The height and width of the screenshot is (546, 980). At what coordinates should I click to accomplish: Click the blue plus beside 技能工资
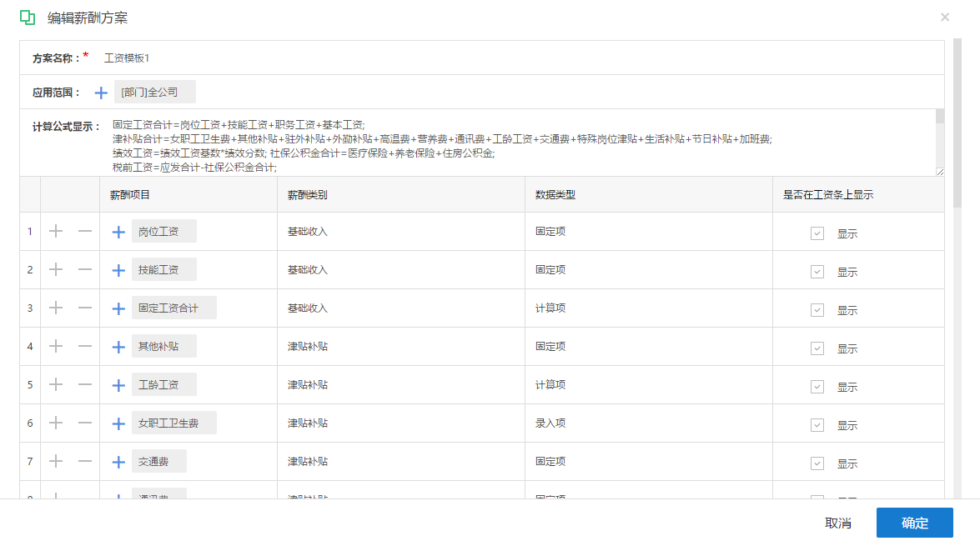click(118, 271)
